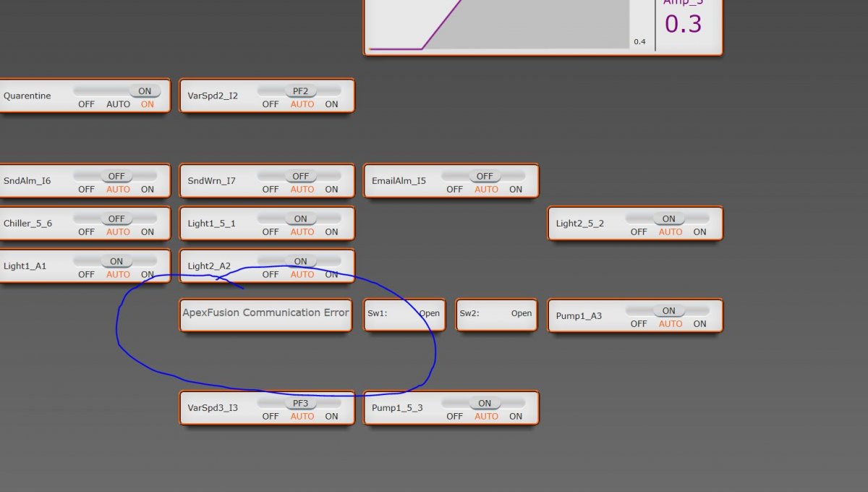Click the Sw1 switch status tile
Screen dimensions: 868x492
[x=404, y=315]
